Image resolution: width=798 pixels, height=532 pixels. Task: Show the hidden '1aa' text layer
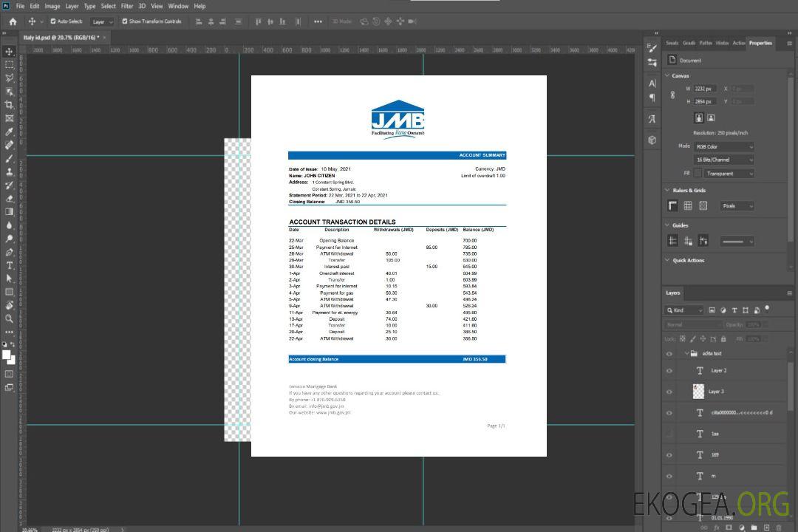coord(669,434)
